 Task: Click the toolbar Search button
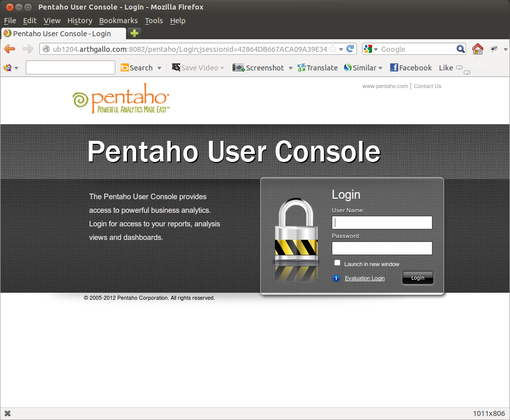tap(136, 67)
